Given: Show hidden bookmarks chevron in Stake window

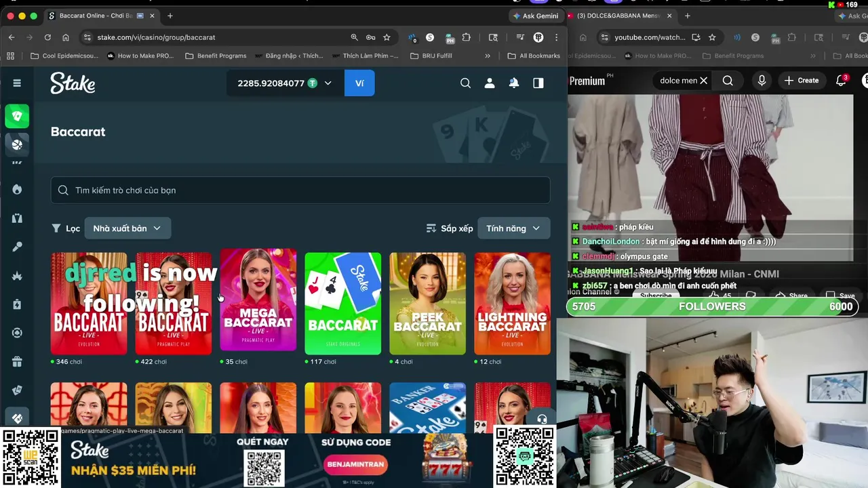Looking at the screenshot, I should (487, 56).
